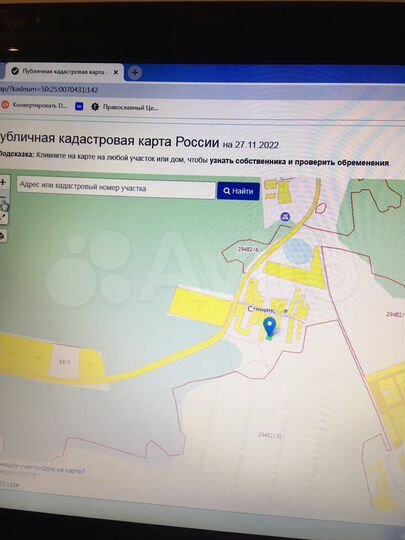
Task: Open a new browser tab with plus
Action: coord(135,73)
